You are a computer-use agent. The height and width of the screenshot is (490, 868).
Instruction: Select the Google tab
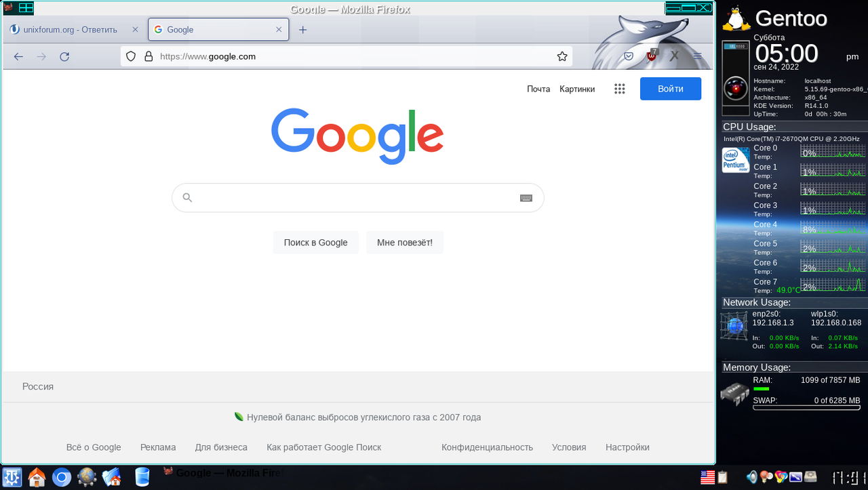[218, 30]
